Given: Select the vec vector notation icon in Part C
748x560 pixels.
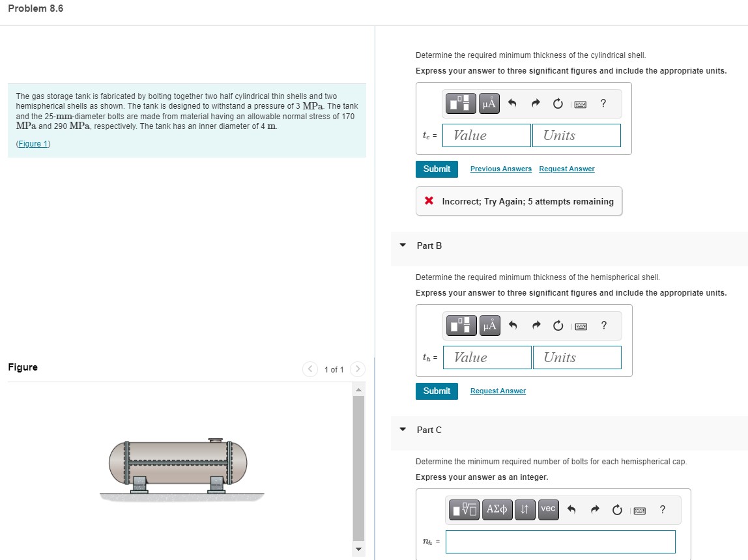Looking at the screenshot, I should (x=548, y=510).
